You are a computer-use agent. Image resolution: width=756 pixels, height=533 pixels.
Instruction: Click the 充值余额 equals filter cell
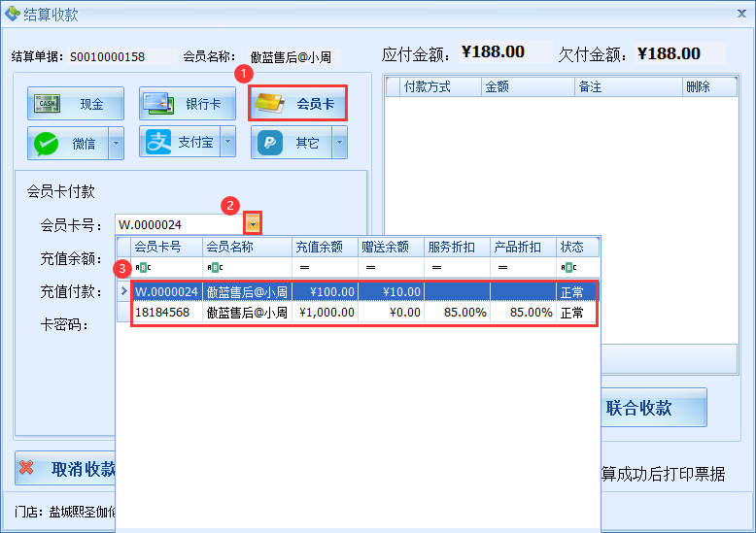click(x=325, y=267)
